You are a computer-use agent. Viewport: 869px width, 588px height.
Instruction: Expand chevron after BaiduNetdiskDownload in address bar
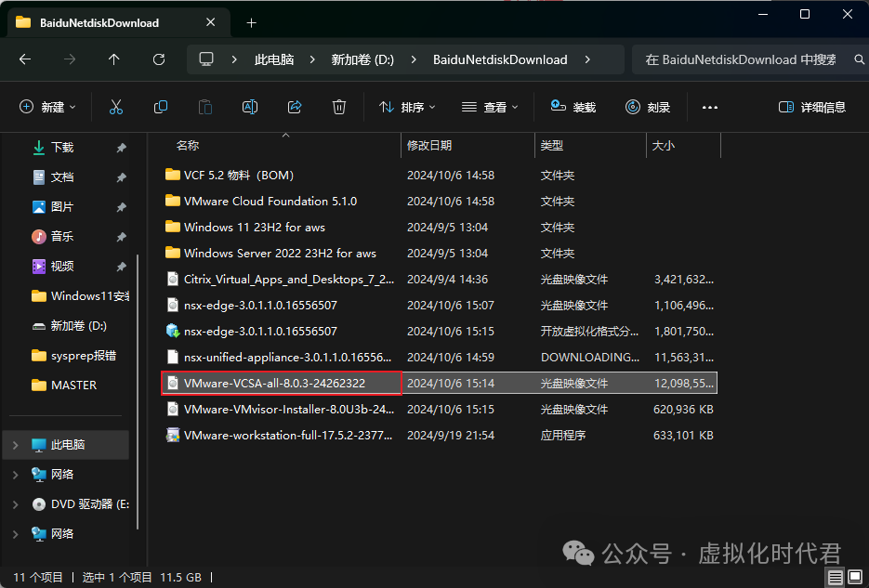588,59
